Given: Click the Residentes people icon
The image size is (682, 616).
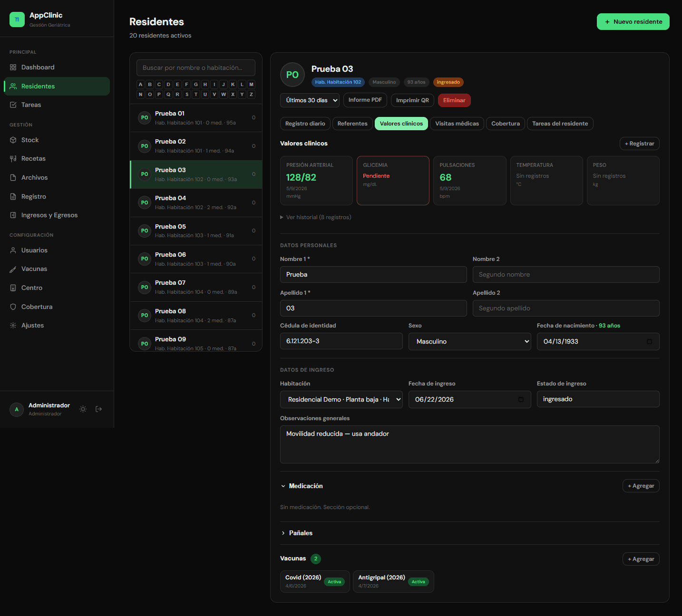Looking at the screenshot, I should point(13,86).
